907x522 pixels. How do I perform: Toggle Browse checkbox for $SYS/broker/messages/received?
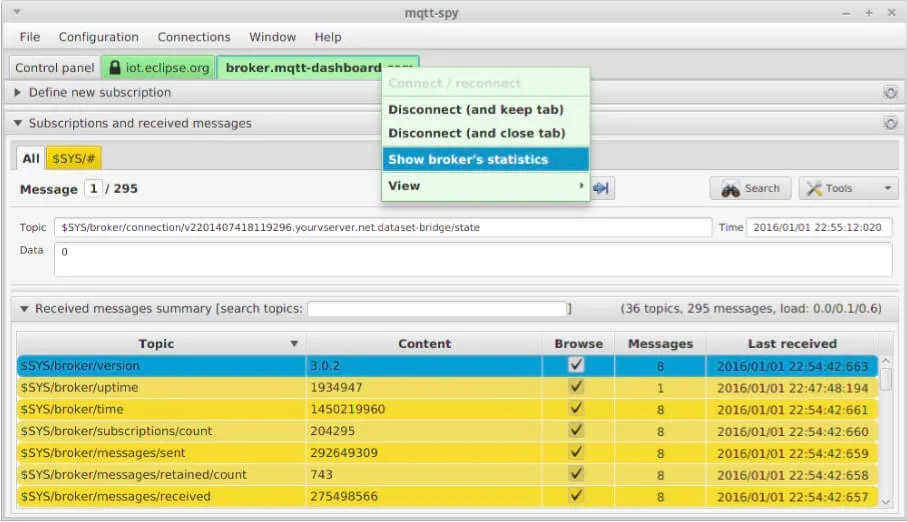coord(576,495)
